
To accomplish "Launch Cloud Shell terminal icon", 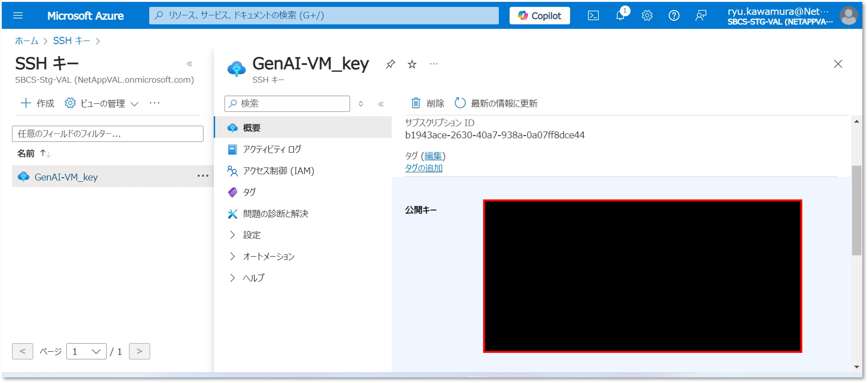I will click(x=593, y=15).
